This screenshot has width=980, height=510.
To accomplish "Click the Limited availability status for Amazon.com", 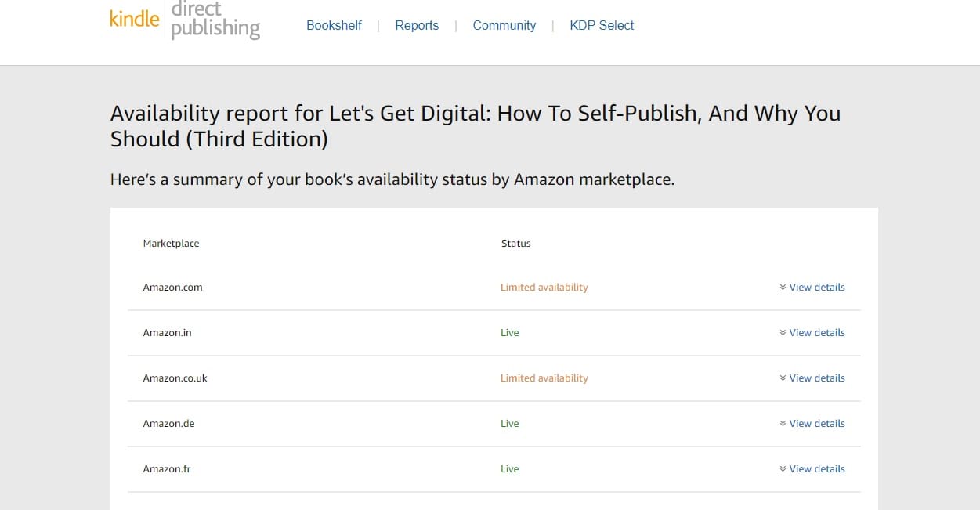I will pos(544,288).
